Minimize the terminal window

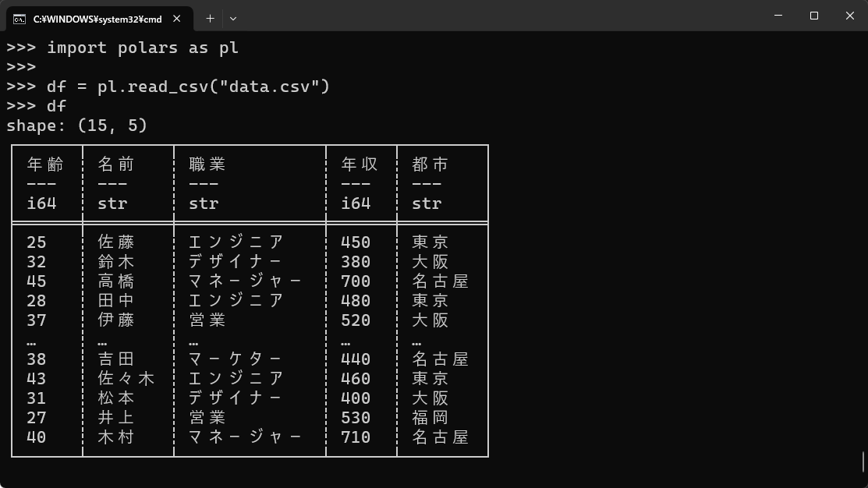778,16
